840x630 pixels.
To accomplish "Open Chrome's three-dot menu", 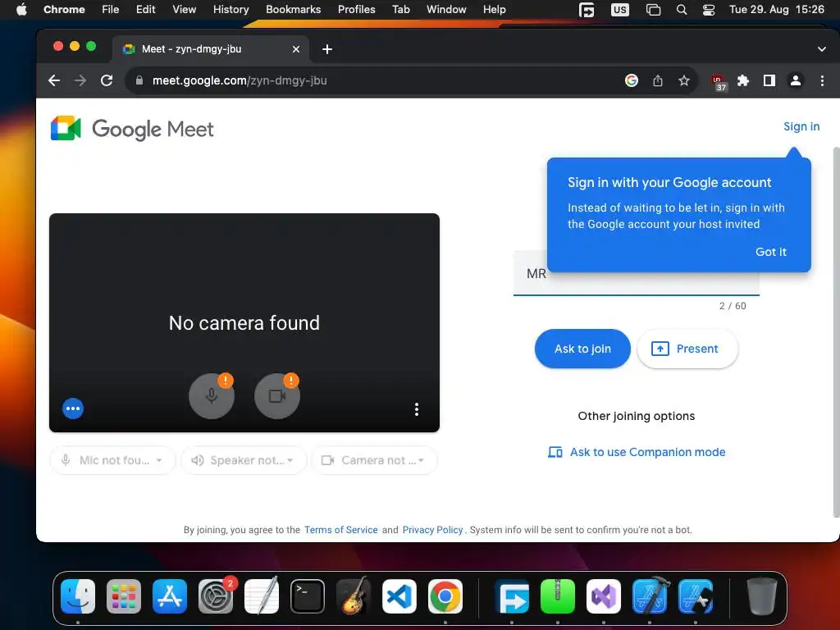I will pos(822,80).
